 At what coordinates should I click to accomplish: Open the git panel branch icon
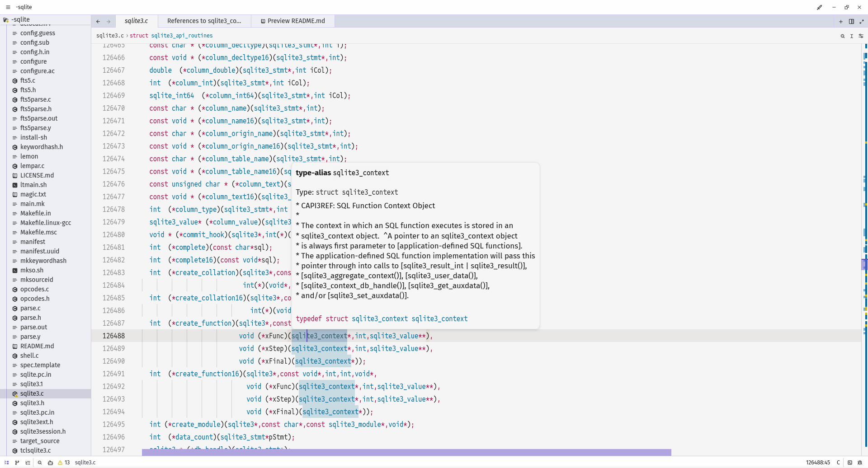tap(17, 463)
